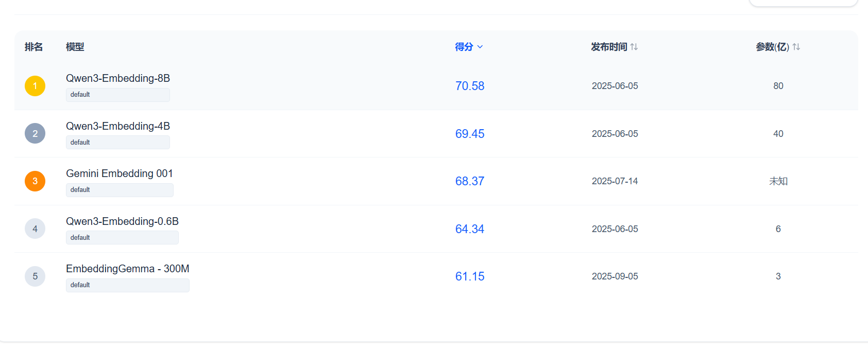Click the 得分 chevron arrow

[x=480, y=47]
